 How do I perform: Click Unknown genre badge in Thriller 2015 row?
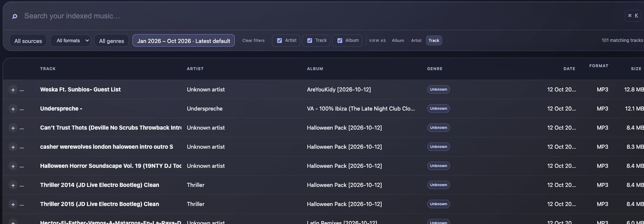click(x=439, y=204)
